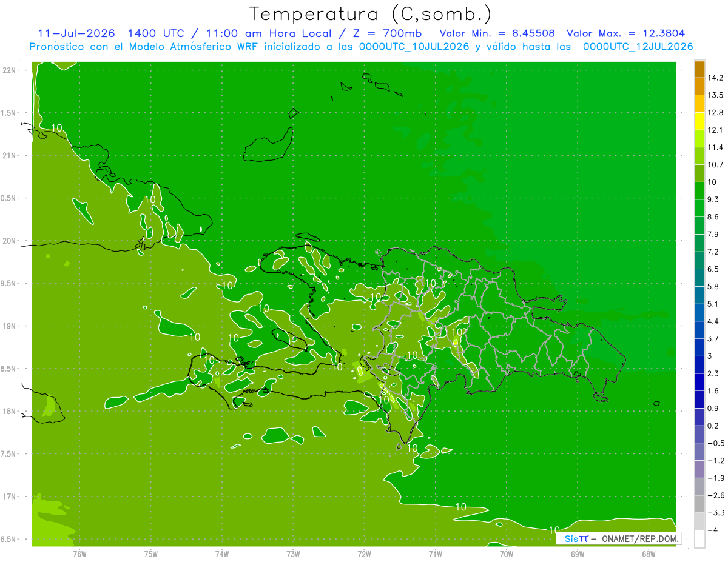Click the 12.1 value on the color scale
The height and width of the screenshot is (562, 728).
tap(716, 130)
